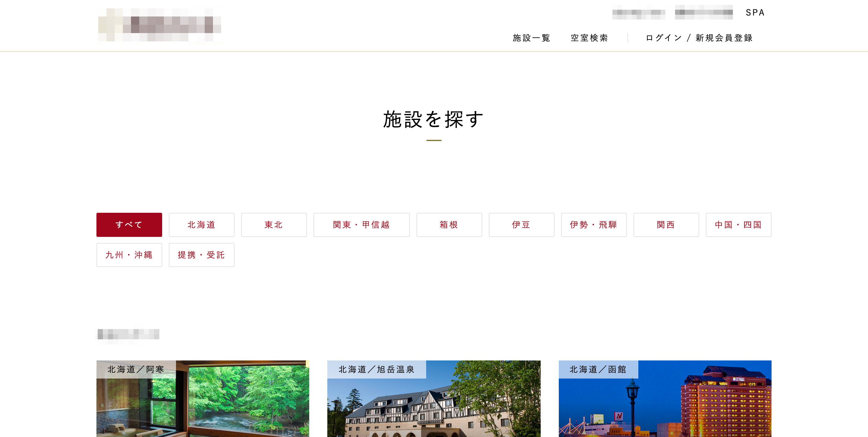Open the SPA link at top right
The height and width of the screenshot is (437, 868).
755,12
